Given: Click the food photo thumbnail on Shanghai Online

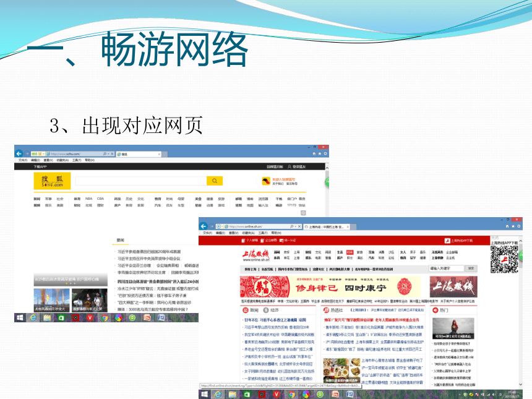Looking at the screenshot, I should pos(341,371).
